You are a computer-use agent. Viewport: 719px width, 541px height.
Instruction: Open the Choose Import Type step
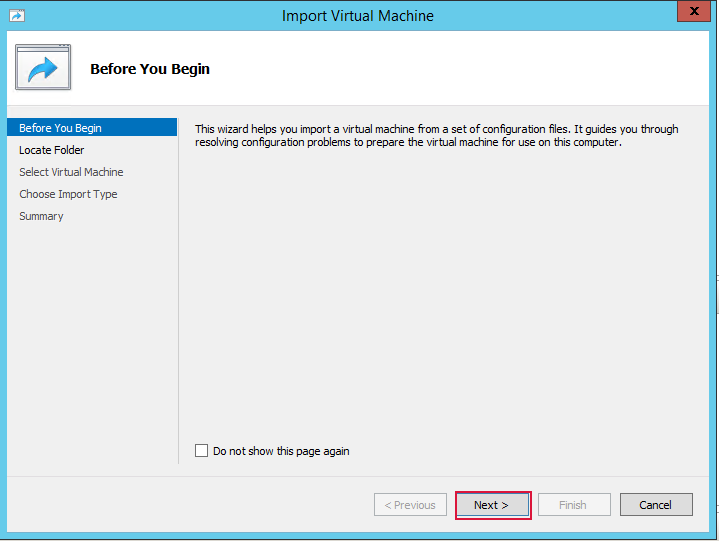pyautogui.click(x=68, y=194)
